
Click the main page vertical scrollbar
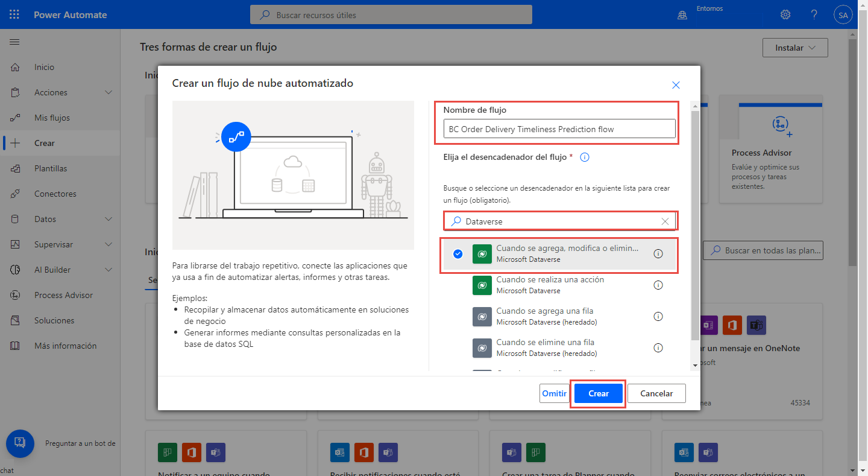(852, 154)
